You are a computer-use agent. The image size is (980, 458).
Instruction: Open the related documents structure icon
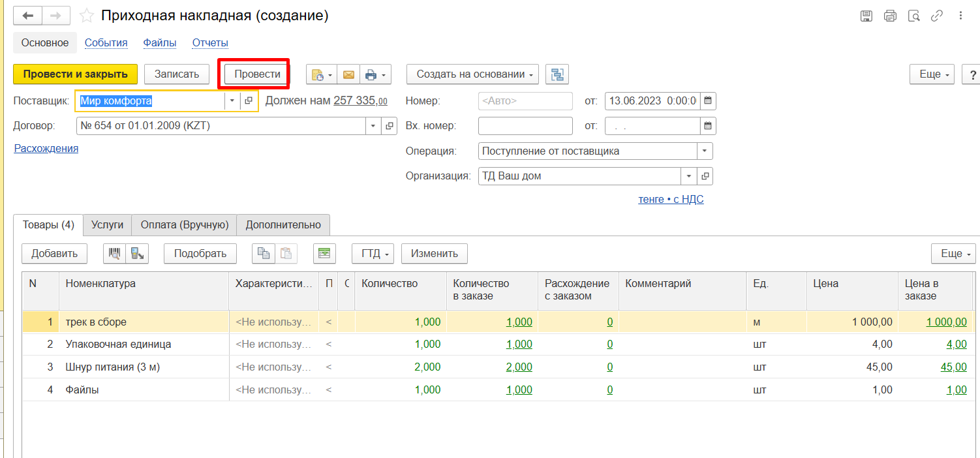557,74
